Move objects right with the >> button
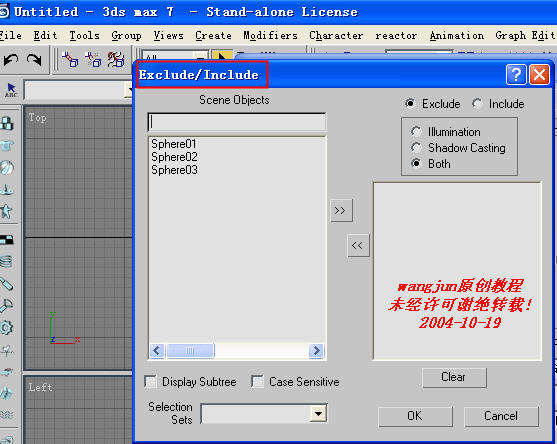 (341, 211)
